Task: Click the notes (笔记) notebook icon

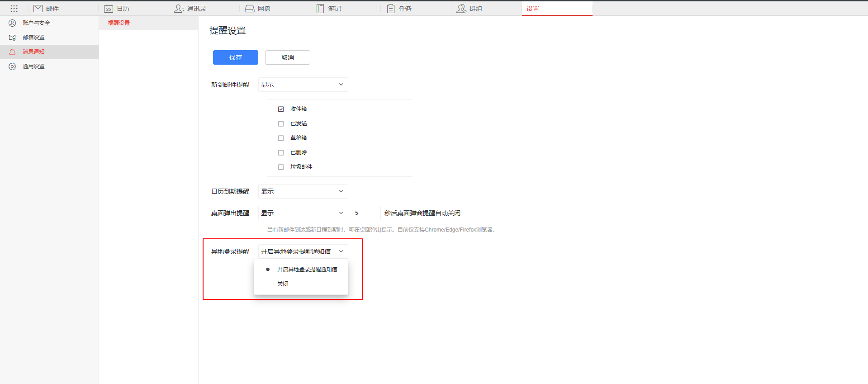Action: (320, 9)
